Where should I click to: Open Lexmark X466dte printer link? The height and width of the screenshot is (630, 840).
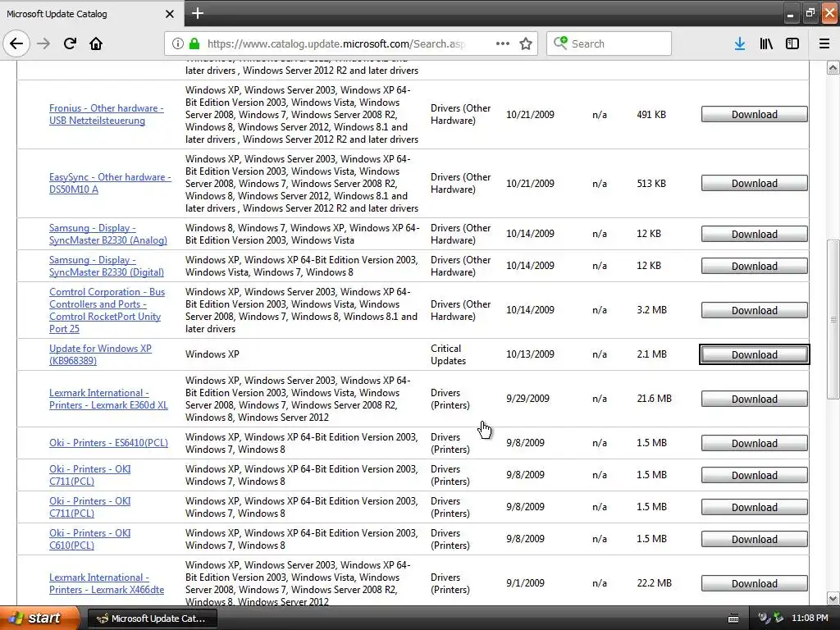pos(107,583)
